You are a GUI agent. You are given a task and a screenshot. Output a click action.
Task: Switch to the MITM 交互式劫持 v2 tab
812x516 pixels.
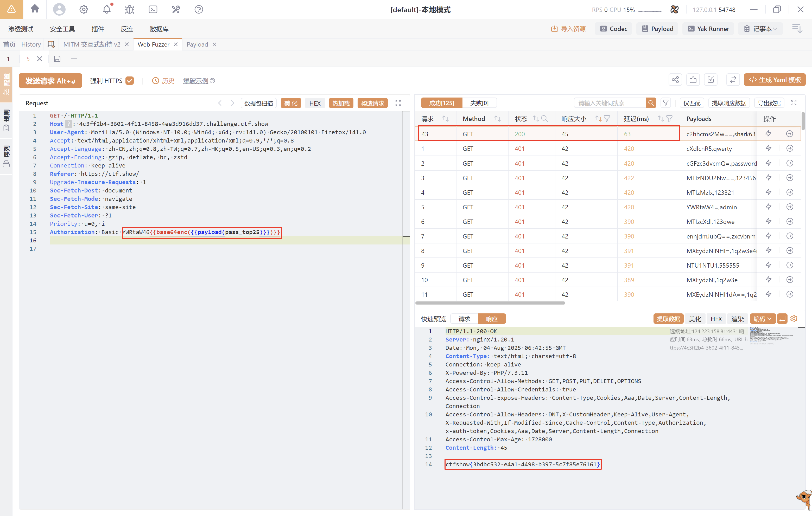pyautogui.click(x=91, y=44)
